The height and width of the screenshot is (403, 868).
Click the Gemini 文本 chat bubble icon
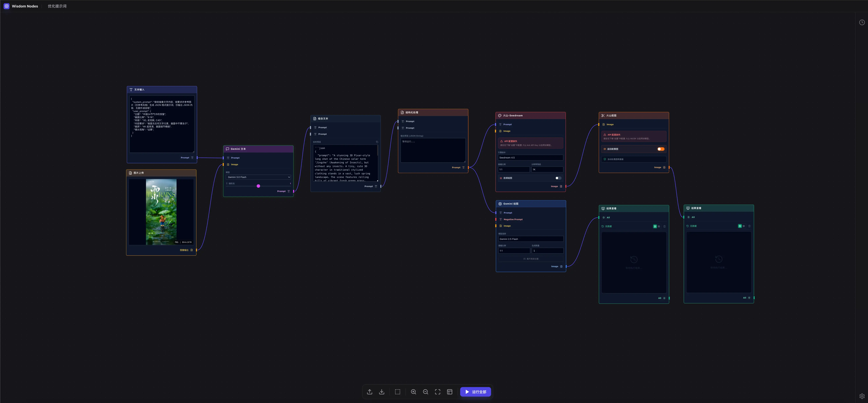click(227, 149)
